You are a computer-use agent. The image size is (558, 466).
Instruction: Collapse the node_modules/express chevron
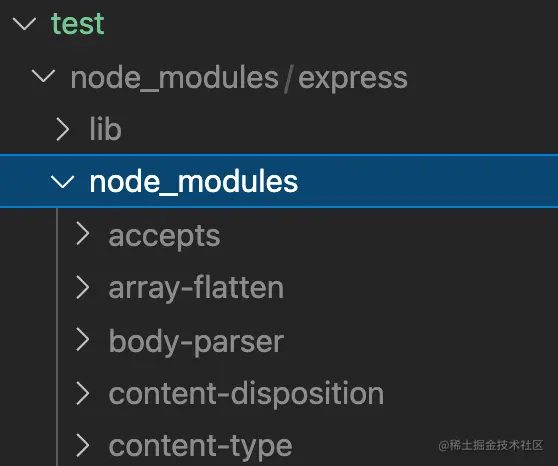43,76
